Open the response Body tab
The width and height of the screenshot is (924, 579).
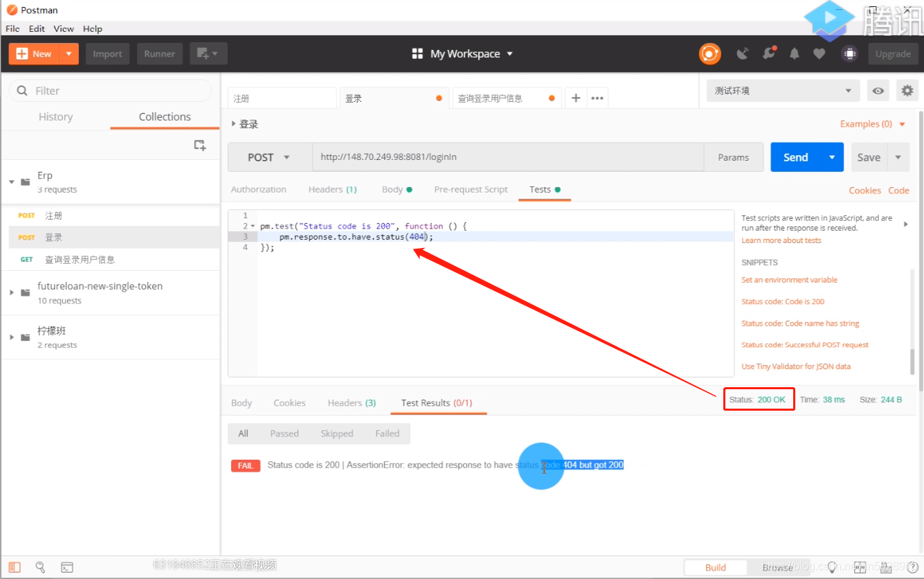242,402
